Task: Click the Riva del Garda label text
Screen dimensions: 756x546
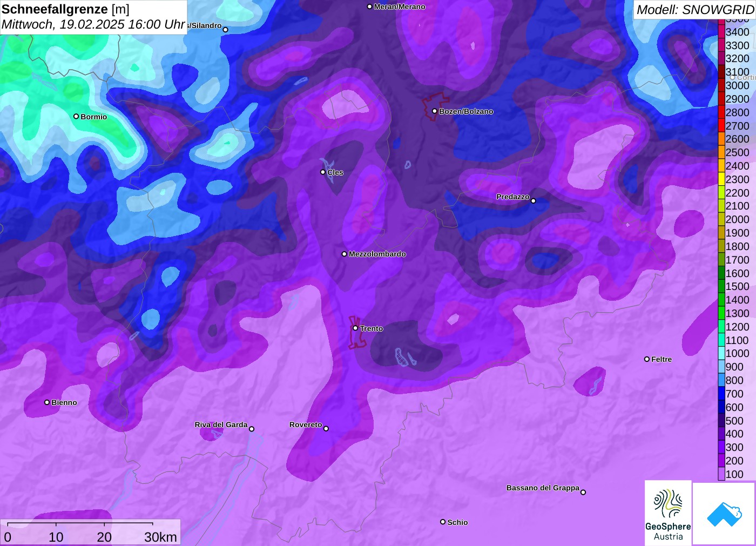Action: coord(221,424)
